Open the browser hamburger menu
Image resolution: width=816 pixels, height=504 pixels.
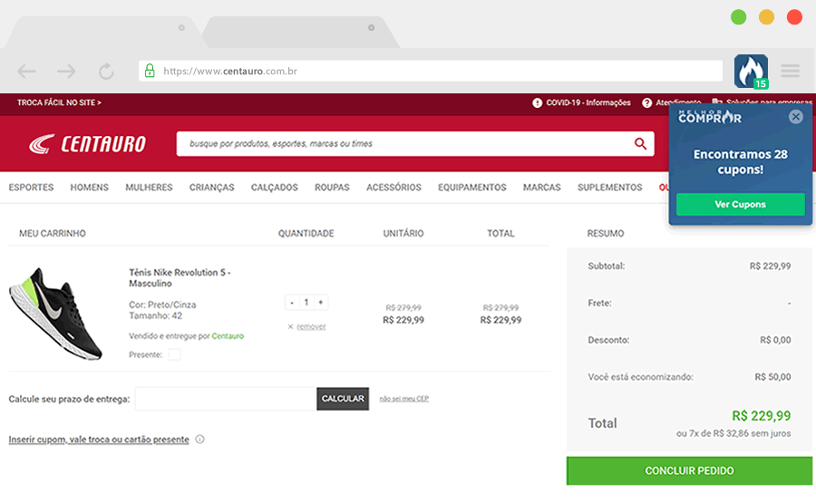(790, 71)
